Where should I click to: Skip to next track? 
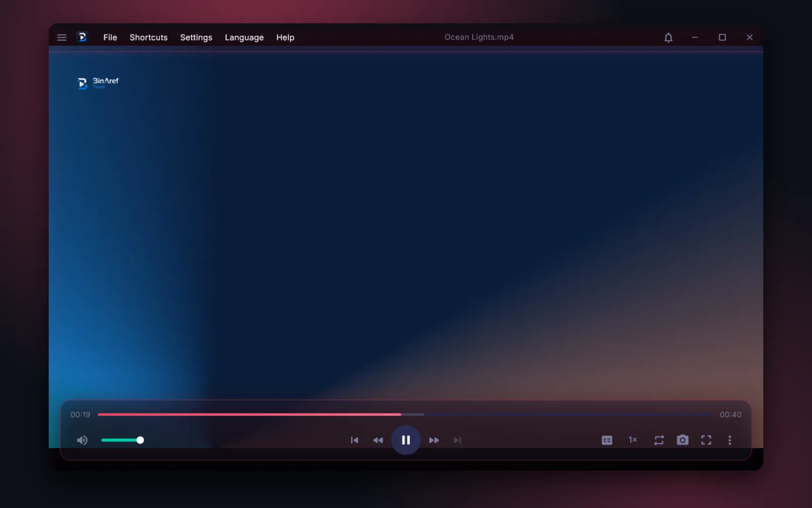click(x=458, y=440)
